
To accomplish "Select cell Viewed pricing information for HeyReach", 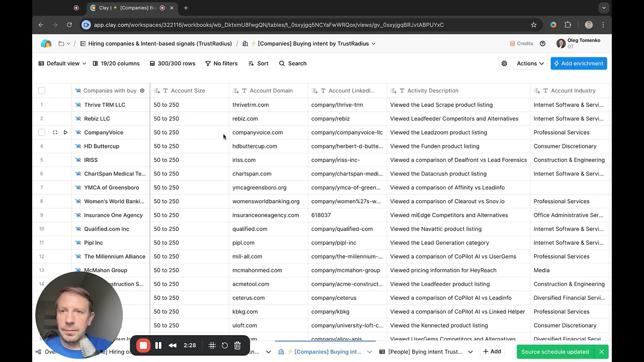I will pyautogui.click(x=458, y=270).
